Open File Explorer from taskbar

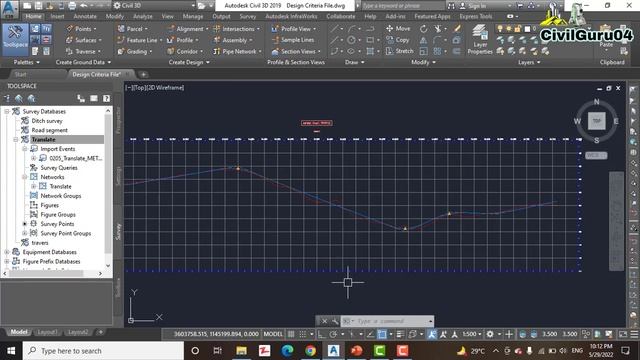(241, 351)
